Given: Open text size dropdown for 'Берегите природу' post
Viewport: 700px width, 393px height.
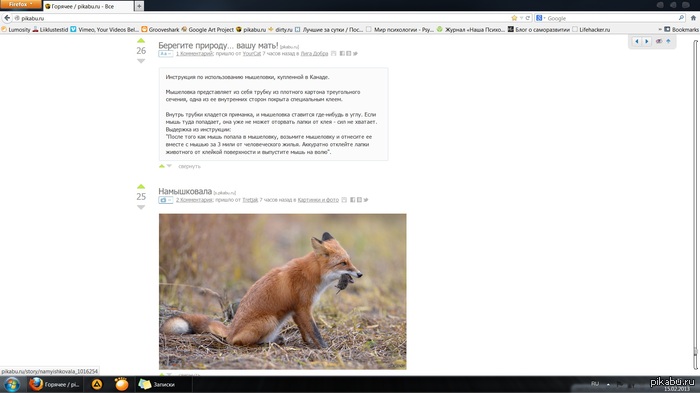Looking at the screenshot, I should tap(165, 54).
